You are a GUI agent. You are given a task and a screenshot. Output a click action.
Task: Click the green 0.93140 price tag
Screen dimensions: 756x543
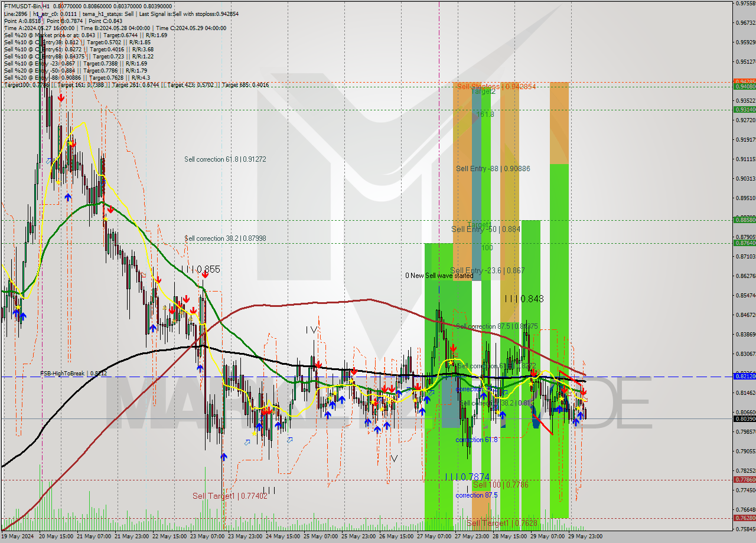744,110
